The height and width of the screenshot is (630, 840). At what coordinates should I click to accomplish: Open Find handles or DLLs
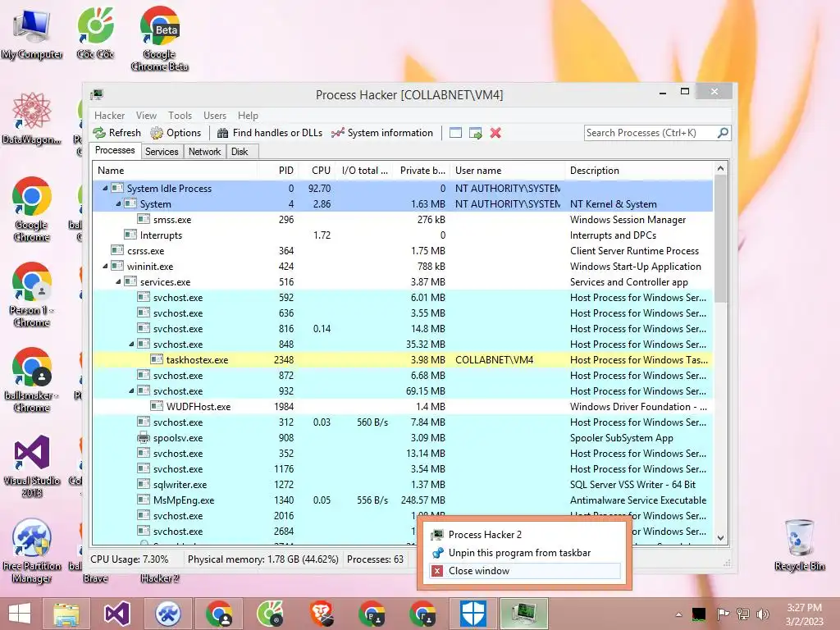[270, 133]
